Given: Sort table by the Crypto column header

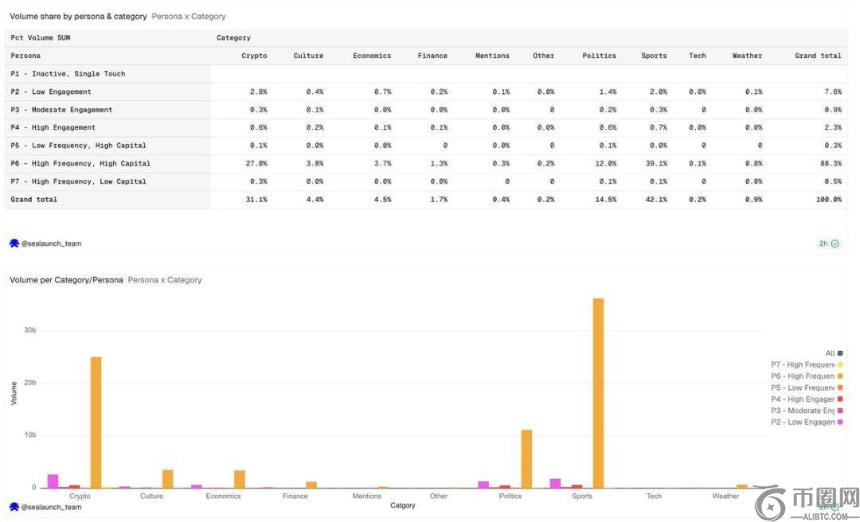Looking at the screenshot, I should coord(254,56).
